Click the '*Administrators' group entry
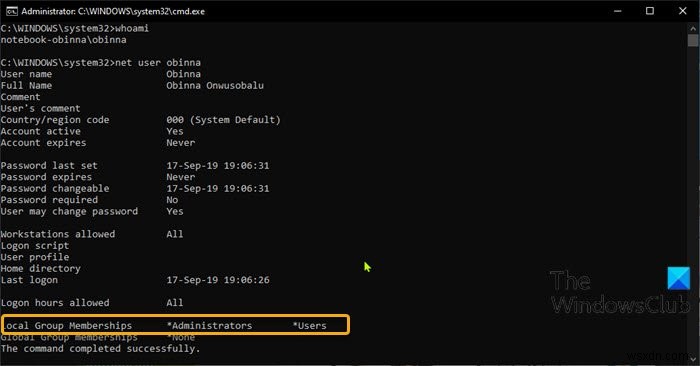 [209, 326]
